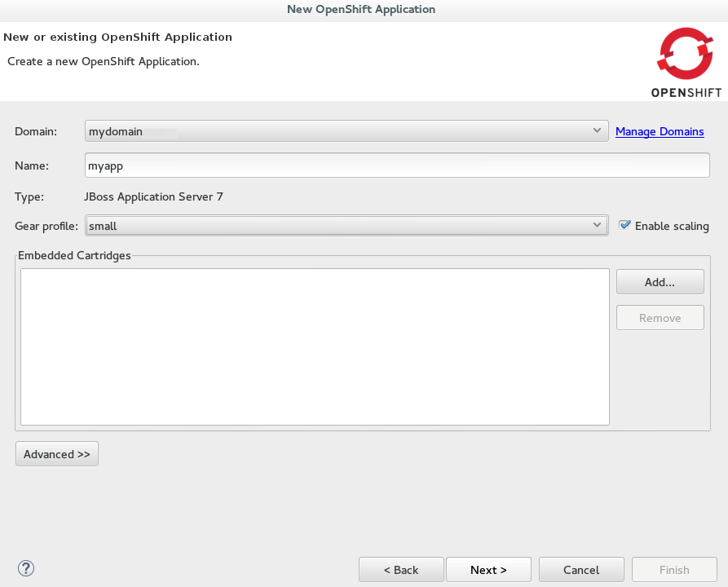Cancel the New OpenShift Application wizard
Image resolution: width=728 pixels, height=587 pixels.
coord(581,570)
